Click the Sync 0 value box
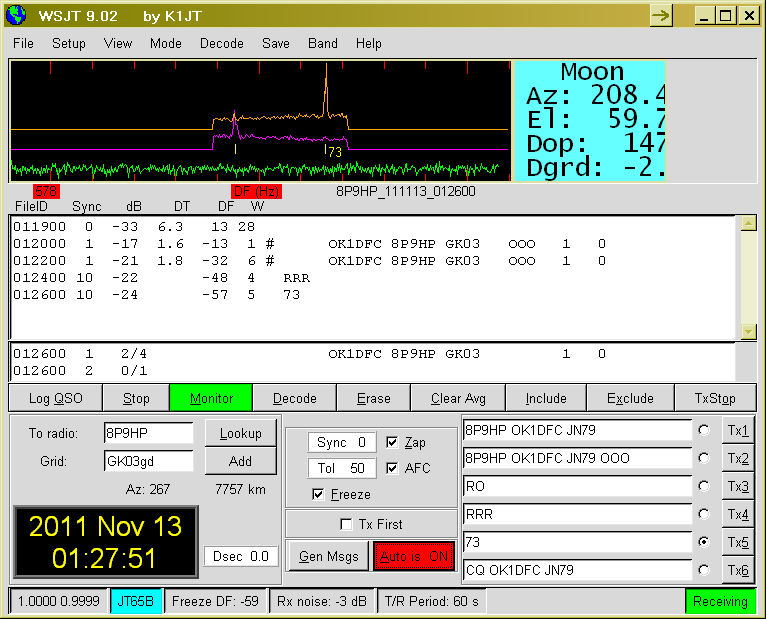 tap(341, 442)
